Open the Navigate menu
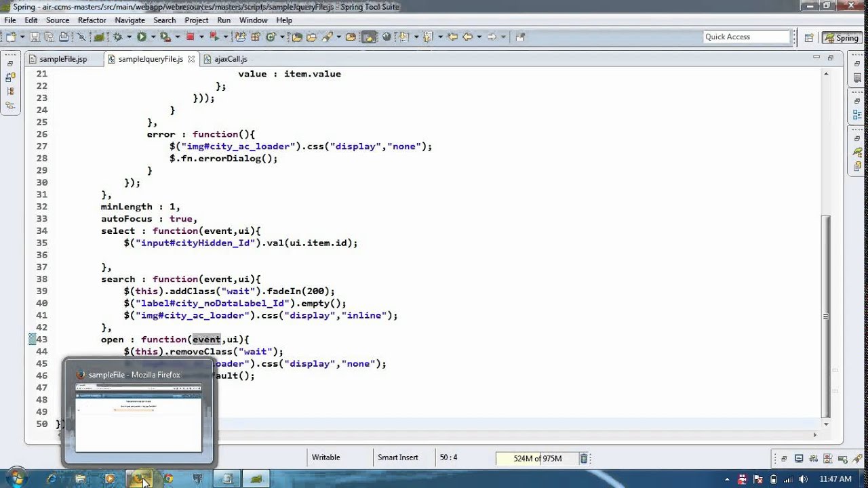This screenshot has width=868, height=488. click(x=130, y=20)
